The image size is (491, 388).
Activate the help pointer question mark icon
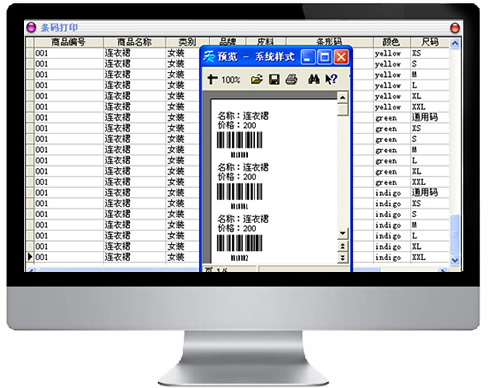[331, 79]
